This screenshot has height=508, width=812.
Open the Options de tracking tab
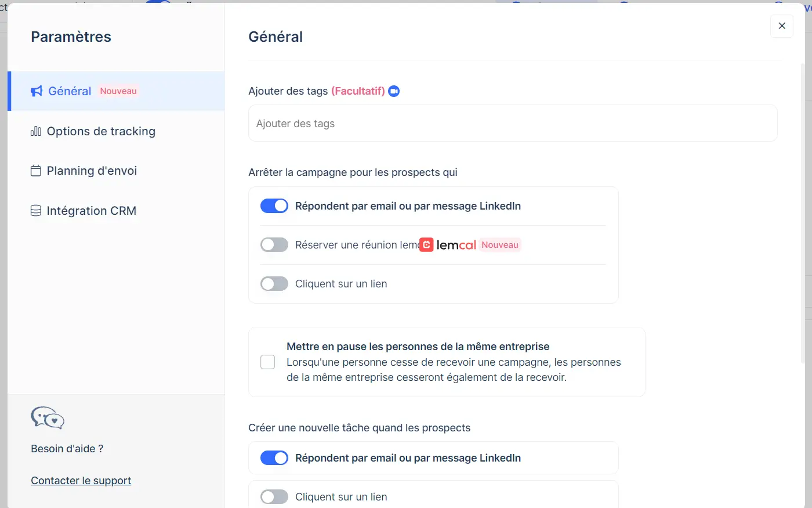coord(101,131)
